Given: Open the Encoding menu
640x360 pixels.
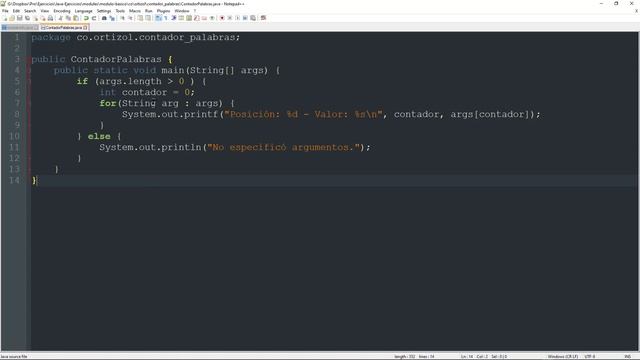Looking at the screenshot, I should pyautogui.click(x=62, y=11).
